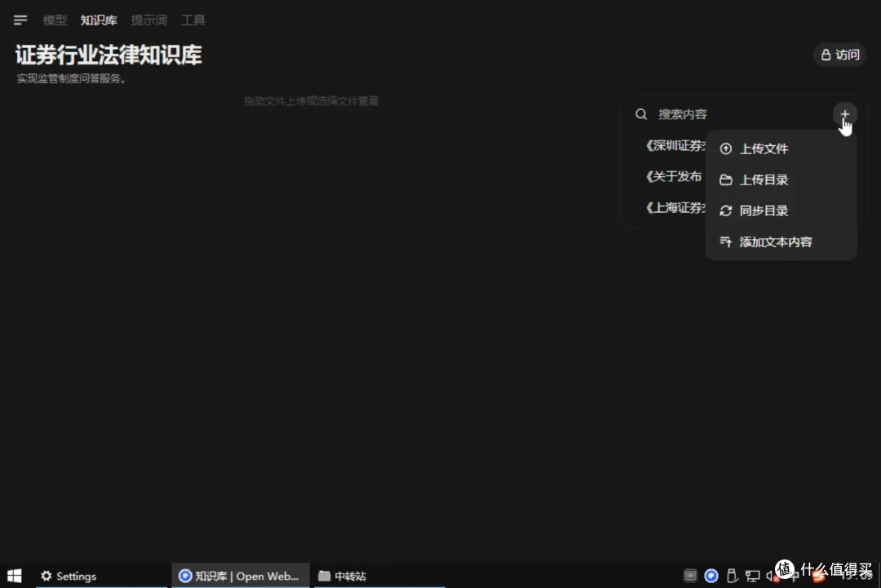Click the muted volume tray icon
Screen dimensions: 881x588
point(772,576)
